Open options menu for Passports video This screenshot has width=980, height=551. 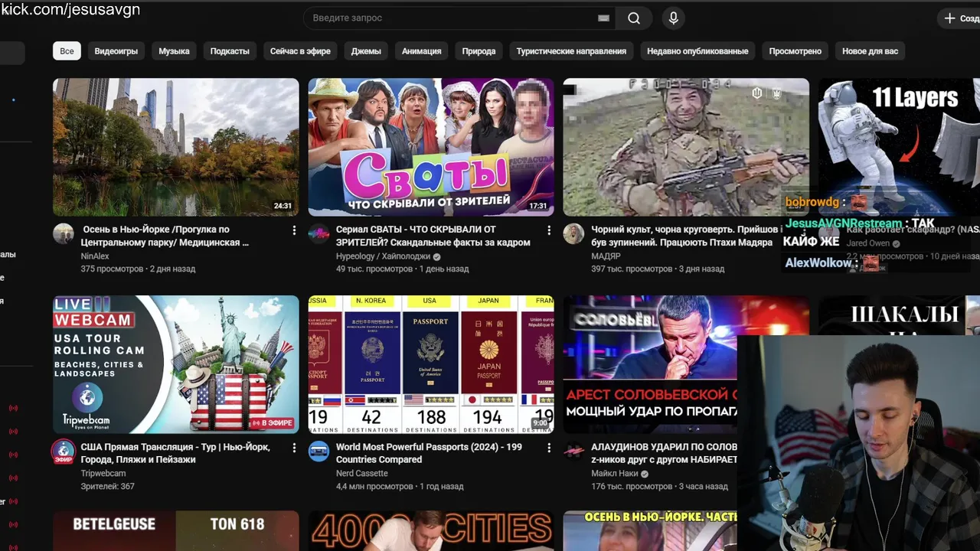click(x=549, y=448)
